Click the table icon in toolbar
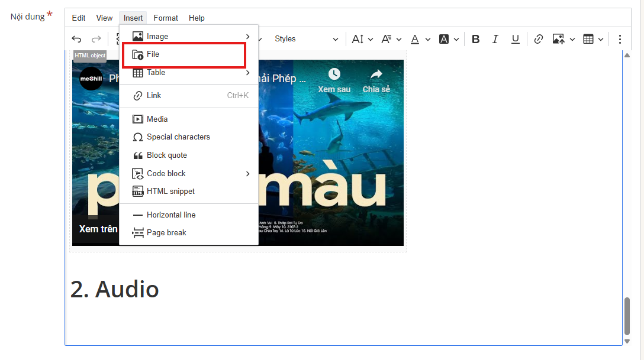644x360 pixels. (588, 39)
